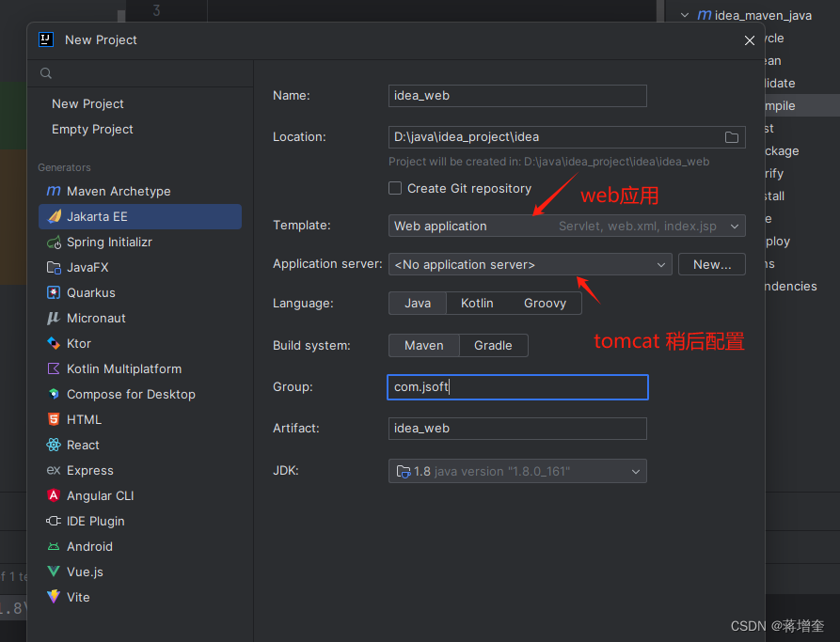Select the Quarkus list item
The height and width of the screenshot is (642, 840).
click(140, 293)
